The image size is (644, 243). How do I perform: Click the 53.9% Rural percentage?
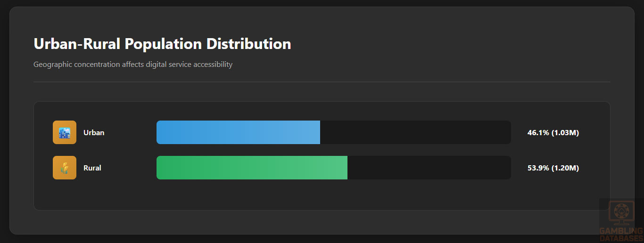pos(538,168)
